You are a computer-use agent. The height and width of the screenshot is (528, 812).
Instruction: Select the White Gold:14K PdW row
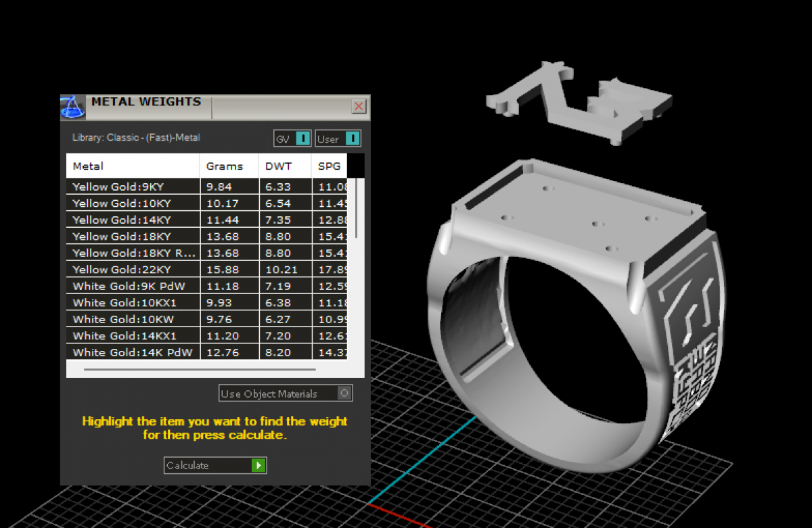133,352
